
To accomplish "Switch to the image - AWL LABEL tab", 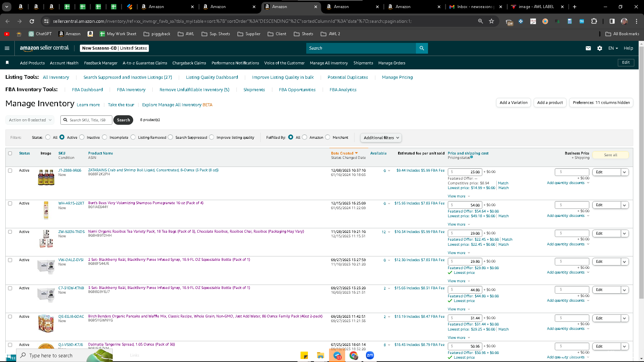I will click(537, 7).
